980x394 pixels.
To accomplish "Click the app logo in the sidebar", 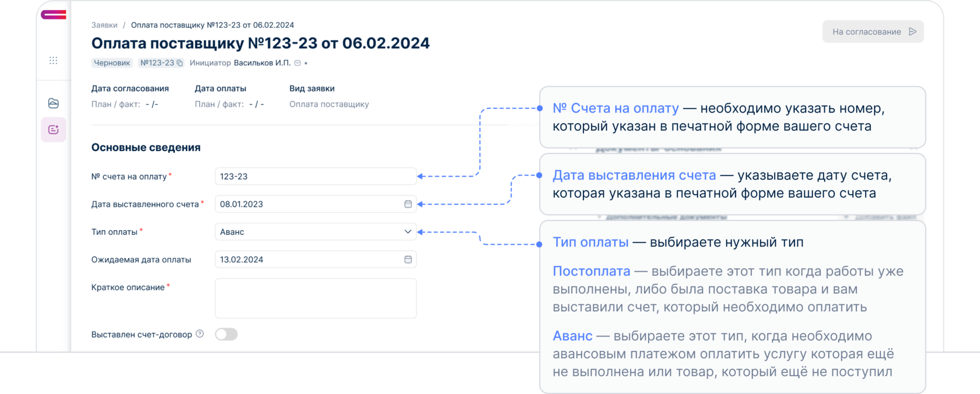I will click(53, 15).
